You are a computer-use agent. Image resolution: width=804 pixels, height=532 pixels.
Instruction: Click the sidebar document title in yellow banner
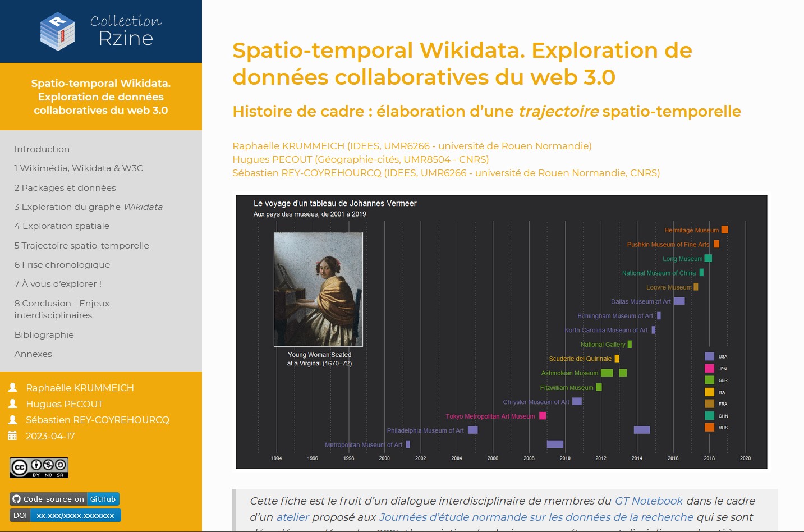tap(101, 97)
